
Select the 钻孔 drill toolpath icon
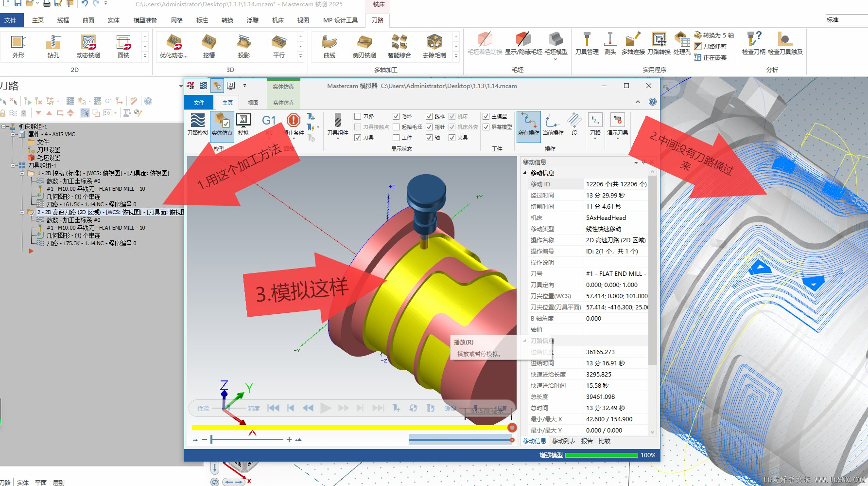pyautogui.click(x=53, y=47)
